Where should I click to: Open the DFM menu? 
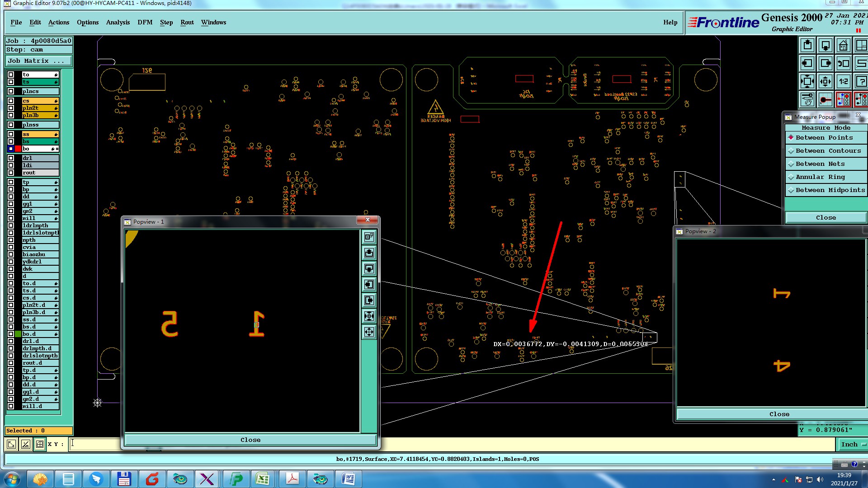[x=145, y=23]
